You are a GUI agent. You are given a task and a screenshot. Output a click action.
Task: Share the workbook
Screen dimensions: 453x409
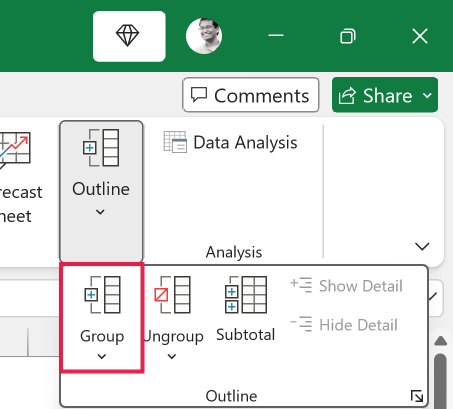[x=375, y=95]
